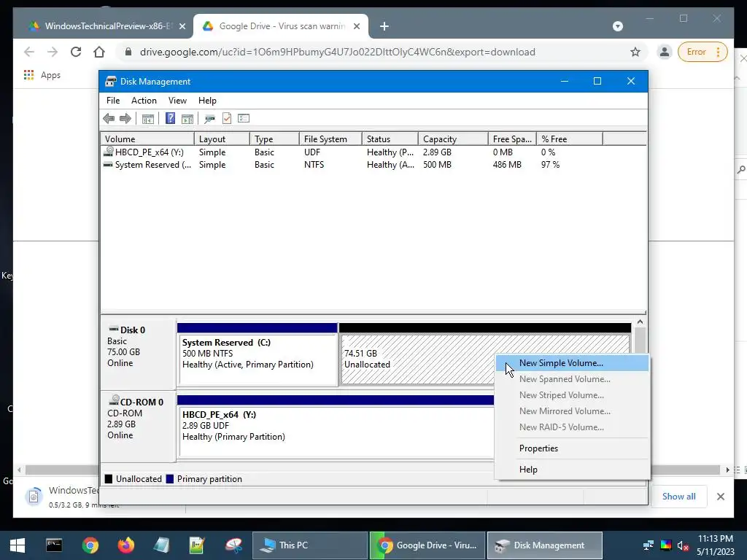Open Help via the blue question mark icon

(170, 118)
